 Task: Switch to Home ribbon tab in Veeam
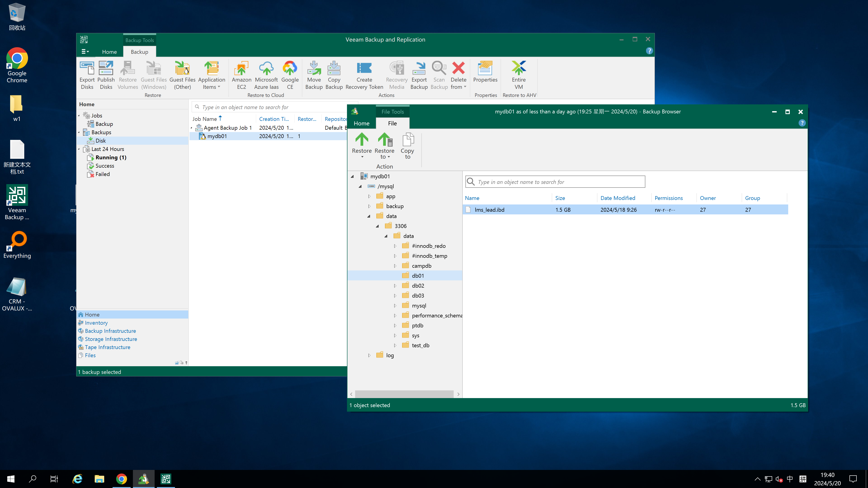[x=109, y=52]
